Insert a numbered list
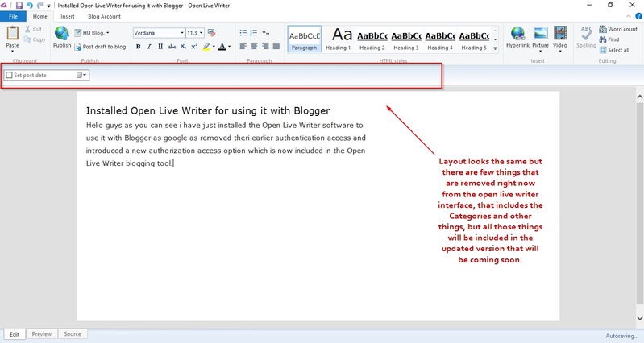The height and width of the screenshot is (343, 644). point(254,33)
